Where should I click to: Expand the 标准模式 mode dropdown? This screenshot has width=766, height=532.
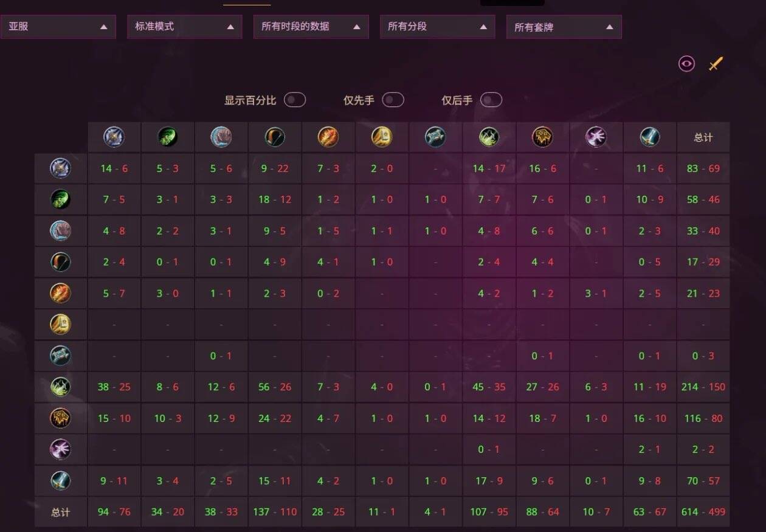(184, 27)
